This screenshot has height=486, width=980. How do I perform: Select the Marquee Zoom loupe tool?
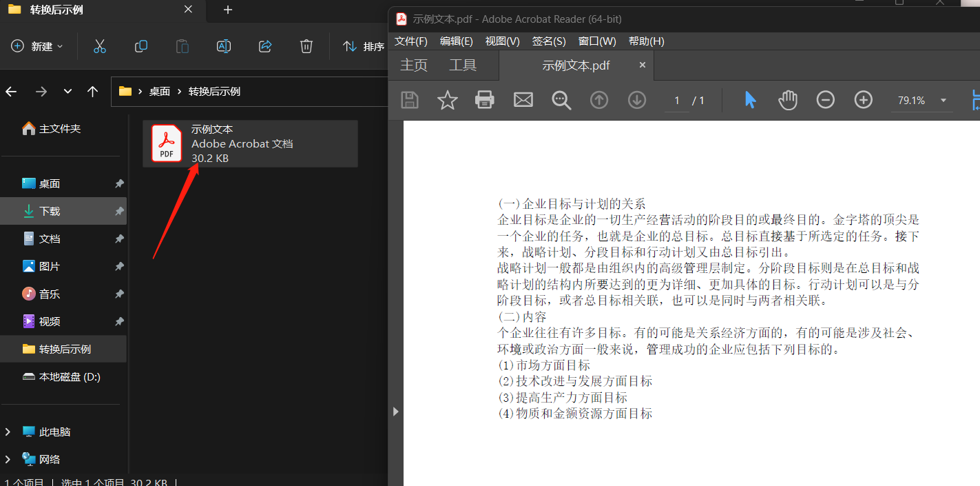tap(561, 100)
